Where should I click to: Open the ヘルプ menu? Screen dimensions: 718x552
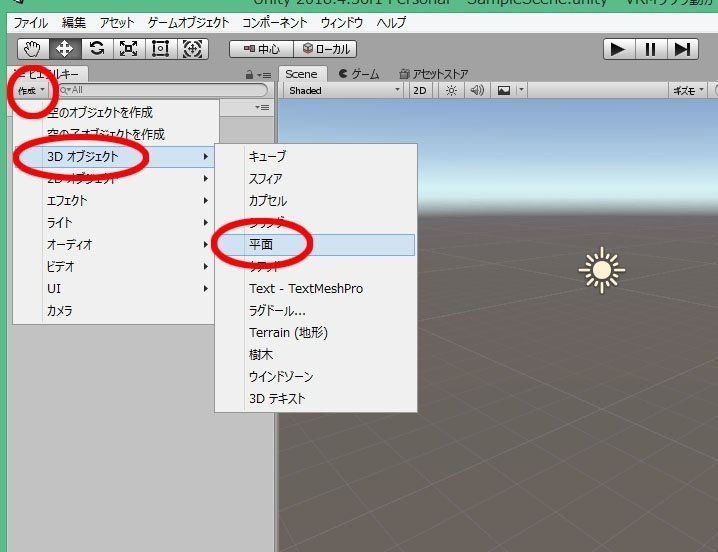[x=391, y=22]
